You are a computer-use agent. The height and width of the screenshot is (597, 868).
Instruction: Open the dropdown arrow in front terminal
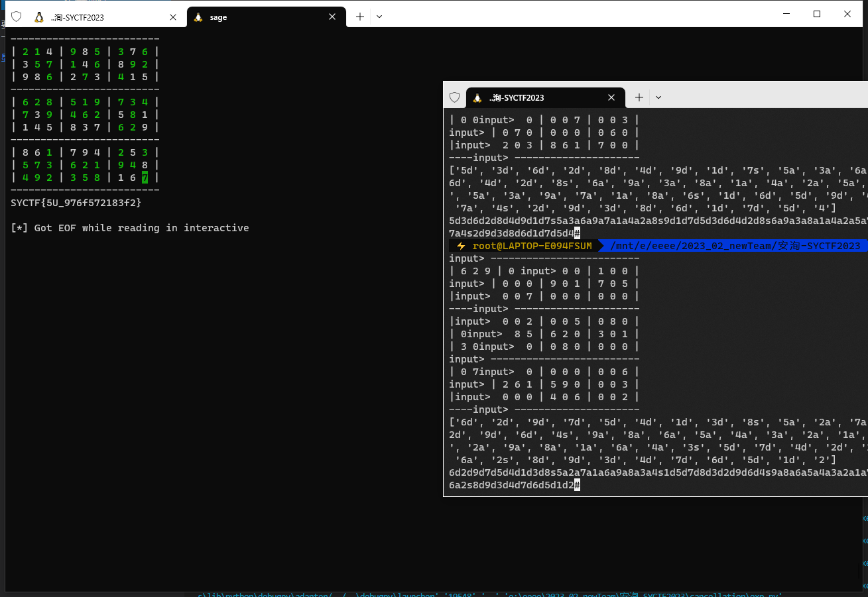[x=658, y=97]
